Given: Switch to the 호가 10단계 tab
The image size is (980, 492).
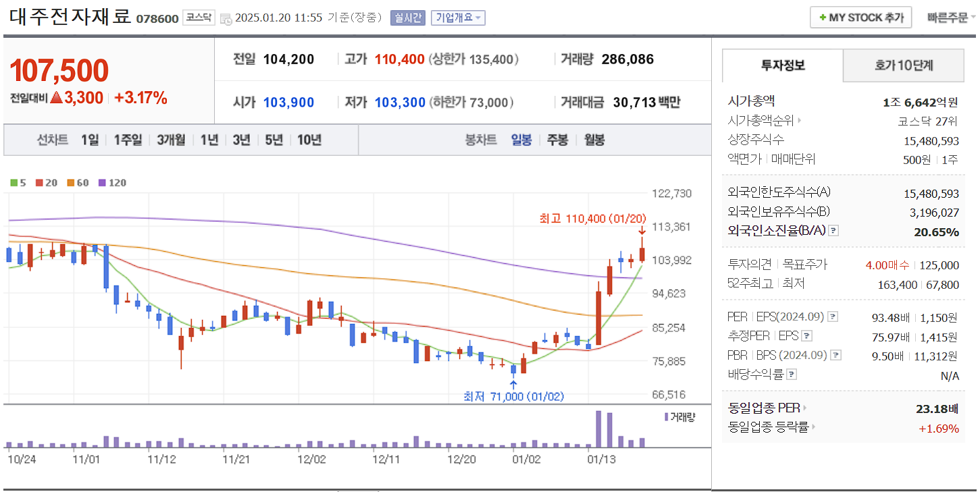Looking at the screenshot, I should (x=903, y=65).
